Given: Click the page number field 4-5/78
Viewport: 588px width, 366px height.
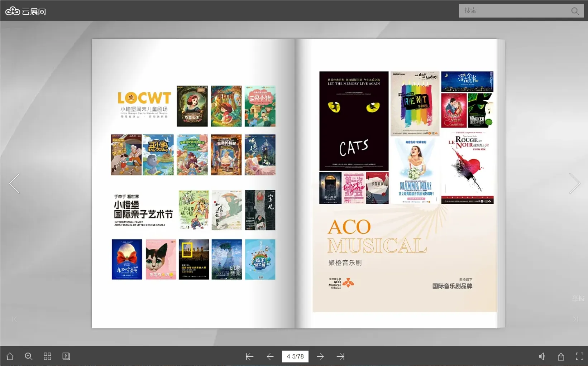Looking at the screenshot, I should tap(295, 356).
